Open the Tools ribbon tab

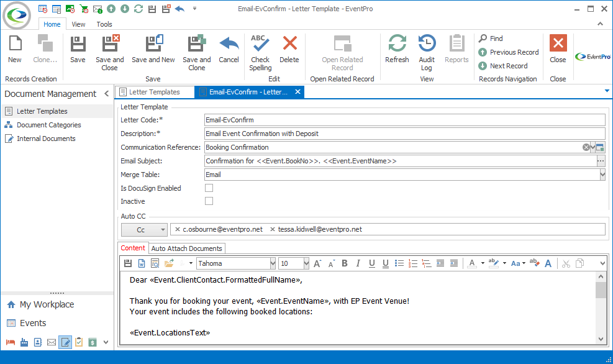click(104, 24)
